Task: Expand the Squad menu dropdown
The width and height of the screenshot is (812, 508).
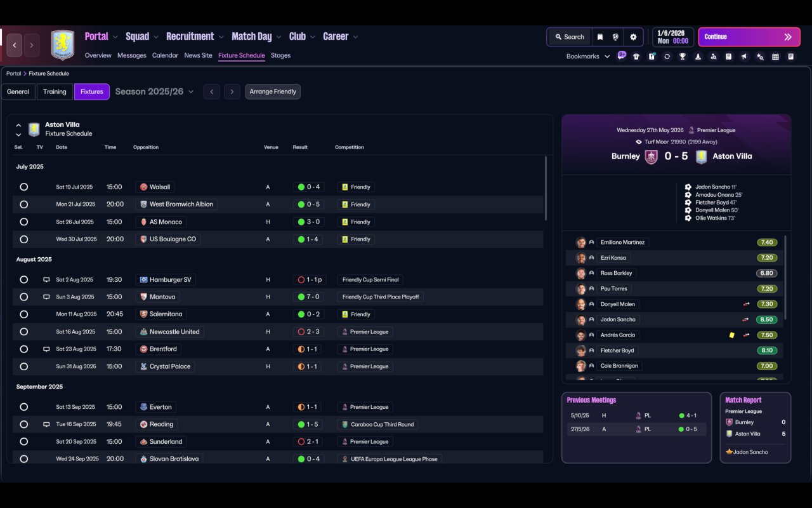Action: [156, 37]
